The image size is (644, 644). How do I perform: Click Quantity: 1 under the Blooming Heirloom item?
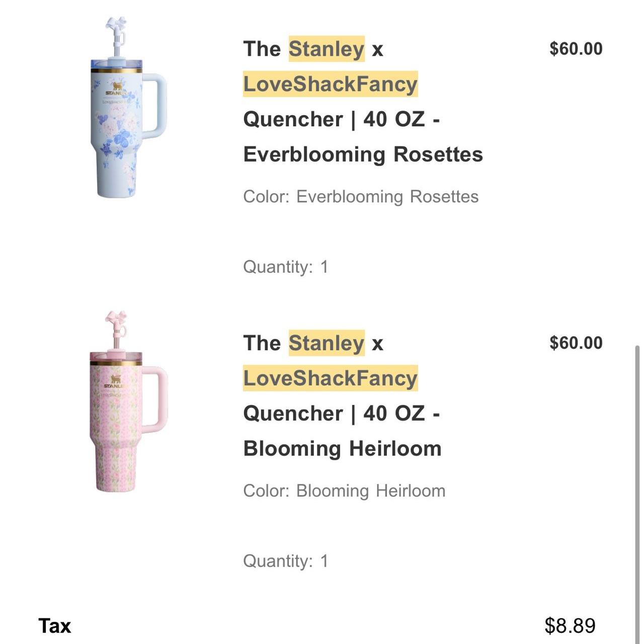(286, 561)
